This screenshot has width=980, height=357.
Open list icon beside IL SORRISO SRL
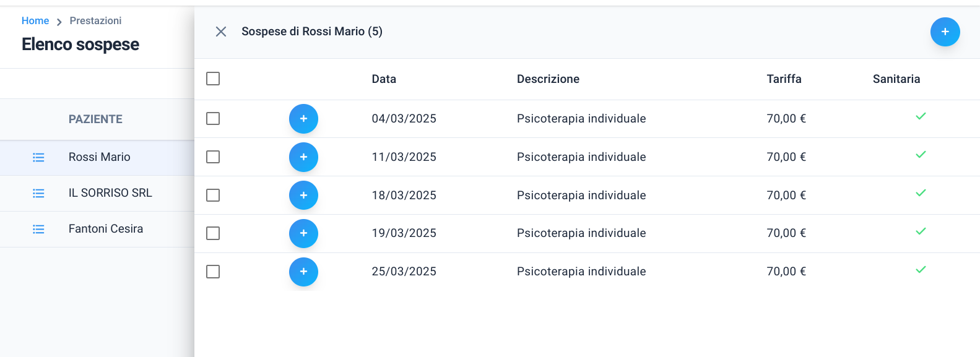(x=38, y=194)
